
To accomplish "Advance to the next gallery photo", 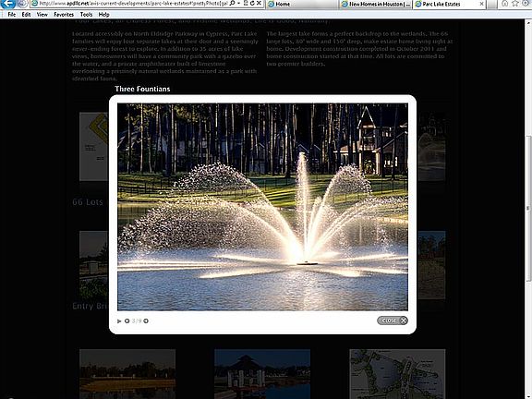I will [x=146, y=321].
